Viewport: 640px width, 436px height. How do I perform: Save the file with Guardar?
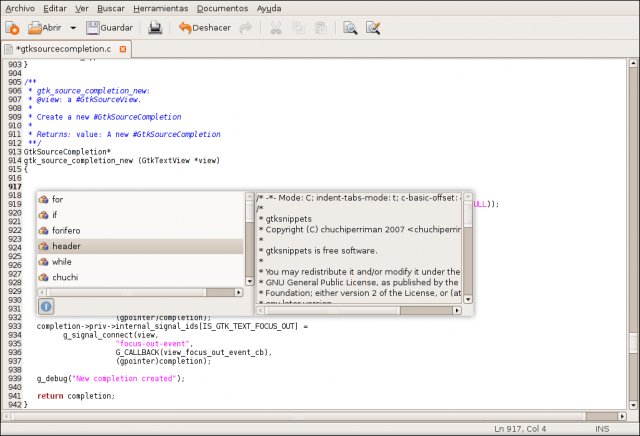tap(109, 28)
